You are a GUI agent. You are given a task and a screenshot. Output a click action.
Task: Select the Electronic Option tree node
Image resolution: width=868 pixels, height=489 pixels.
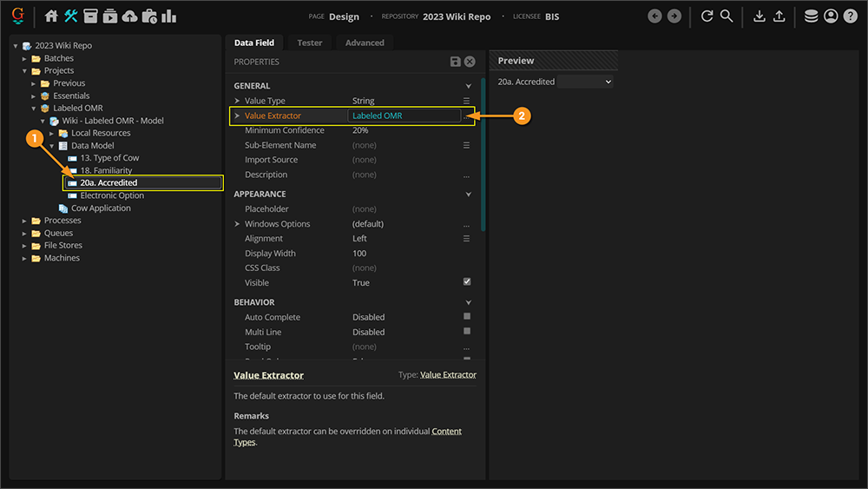pyautogui.click(x=112, y=195)
